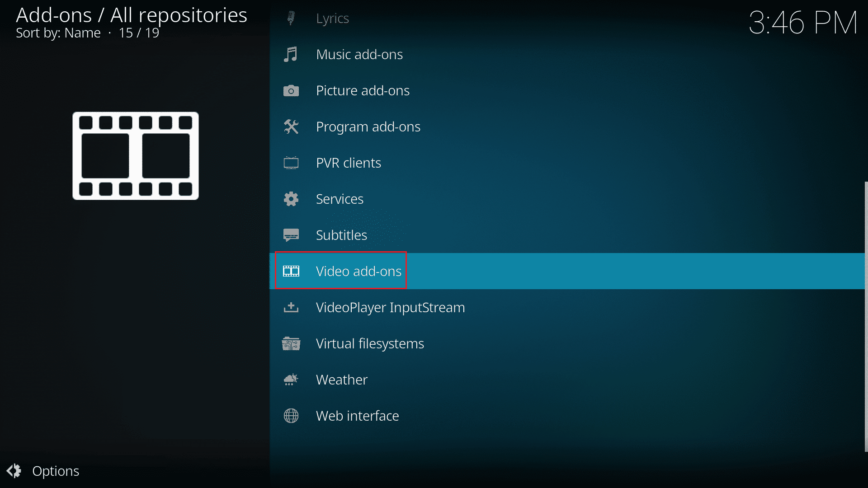The width and height of the screenshot is (868, 488).
Task: Select the Picture add-ons category
Action: pos(363,90)
